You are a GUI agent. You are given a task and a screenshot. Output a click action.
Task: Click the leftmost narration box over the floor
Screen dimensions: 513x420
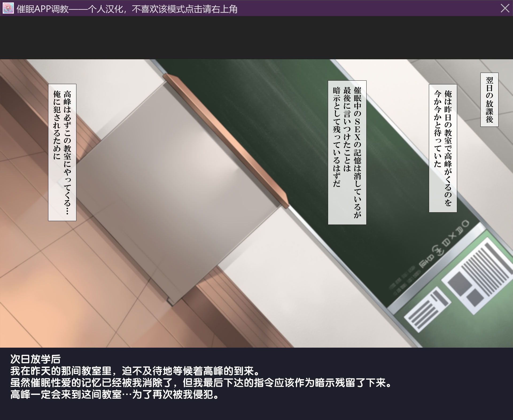(62, 152)
